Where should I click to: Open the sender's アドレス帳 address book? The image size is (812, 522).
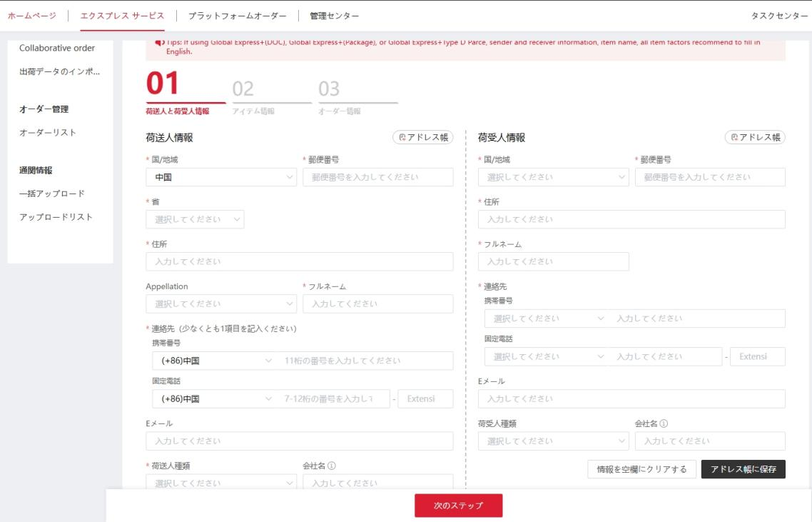click(422, 137)
